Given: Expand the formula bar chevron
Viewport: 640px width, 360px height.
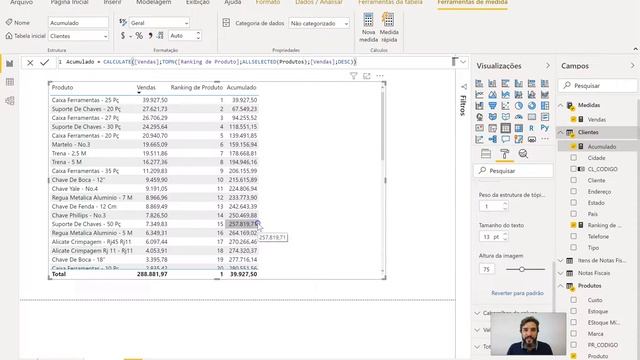Looking at the screenshot, I should 463,62.
